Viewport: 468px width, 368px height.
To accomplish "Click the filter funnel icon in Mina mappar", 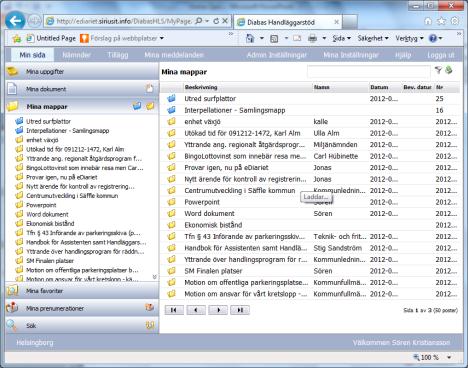I will 438,70.
